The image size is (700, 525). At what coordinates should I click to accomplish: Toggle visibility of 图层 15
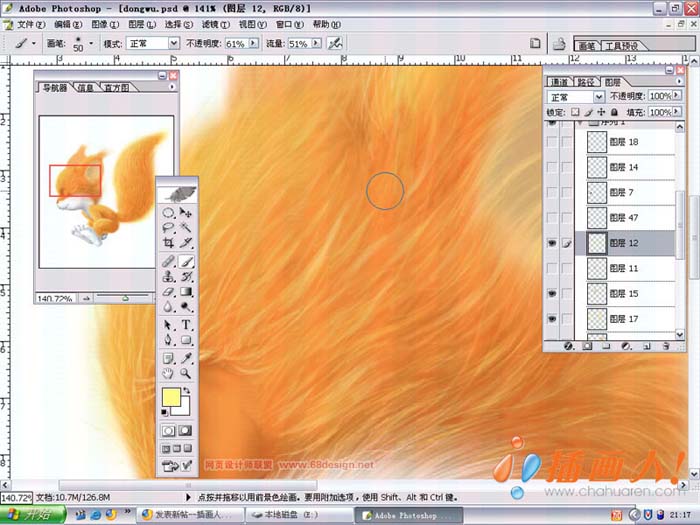pyautogui.click(x=552, y=294)
